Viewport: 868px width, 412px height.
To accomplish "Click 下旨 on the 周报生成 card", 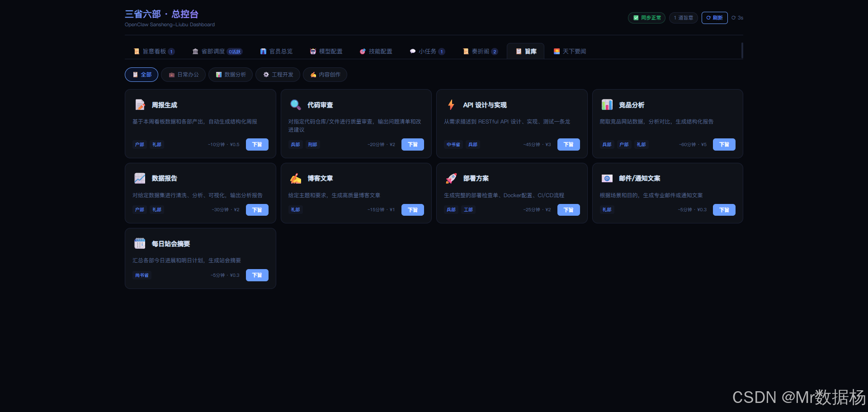I will 257,144.
